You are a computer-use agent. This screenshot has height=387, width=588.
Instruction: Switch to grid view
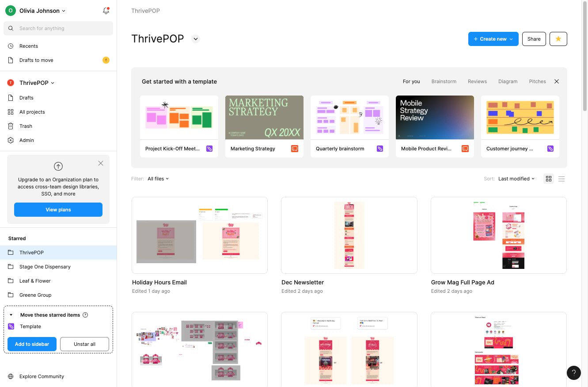pyautogui.click(x=549, y=179)
